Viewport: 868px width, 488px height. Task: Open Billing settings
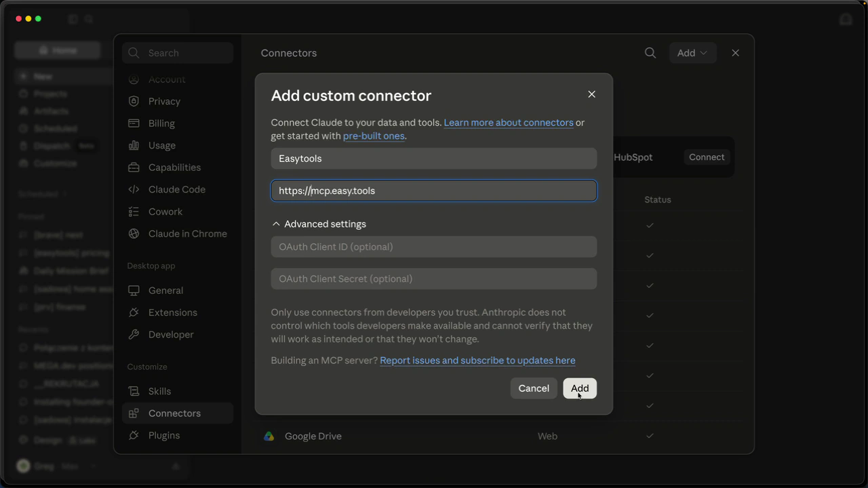[178, 123]
